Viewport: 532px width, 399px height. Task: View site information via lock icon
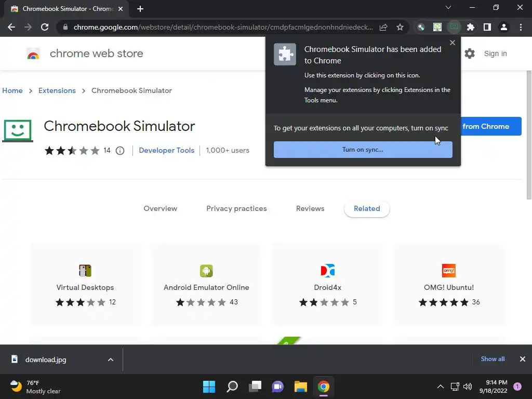pyautogui.click(x=65, y=27)
